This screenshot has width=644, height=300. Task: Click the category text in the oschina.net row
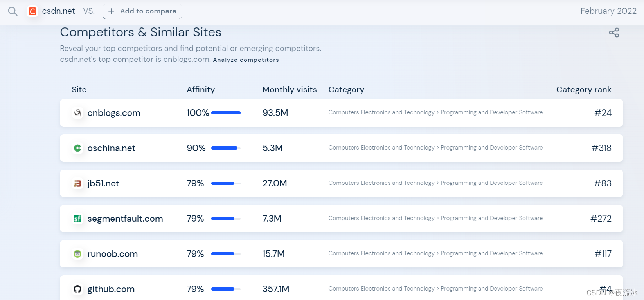click(435, 148)
